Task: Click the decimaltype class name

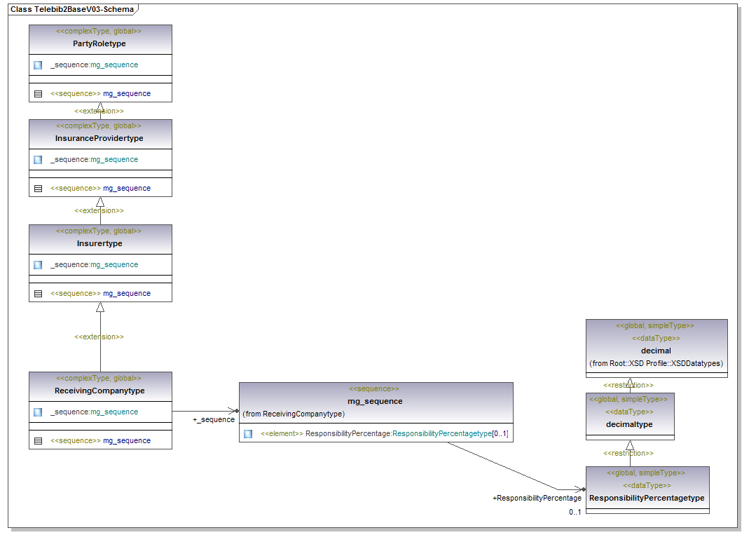Action: pos(629,424)
